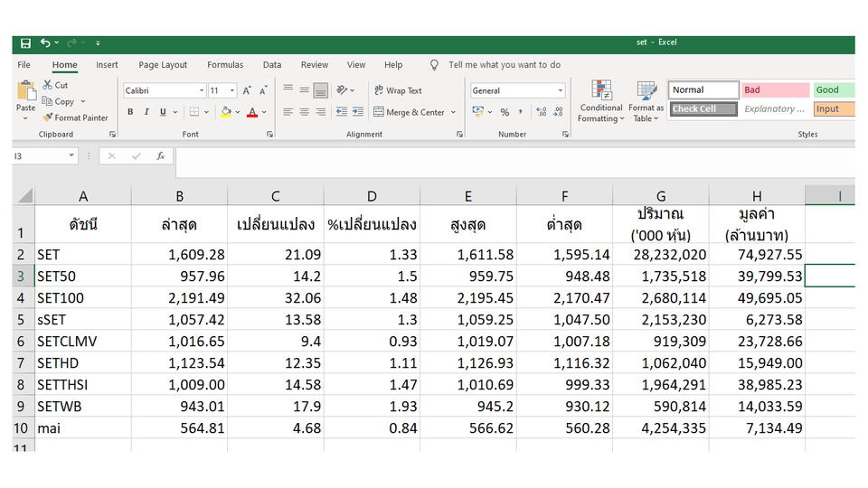This screenshot has height=488, width=868.
Task: Apply the red font color A
Action: point(252,112)
